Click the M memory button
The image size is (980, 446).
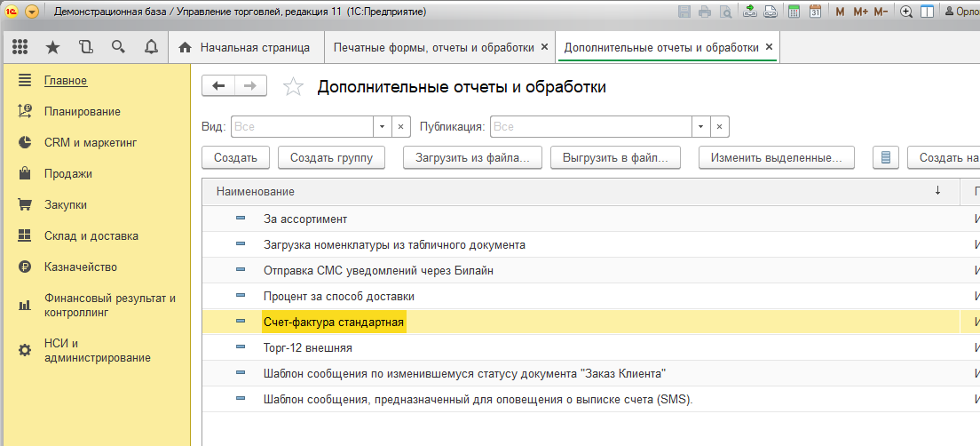pos(840,12)
